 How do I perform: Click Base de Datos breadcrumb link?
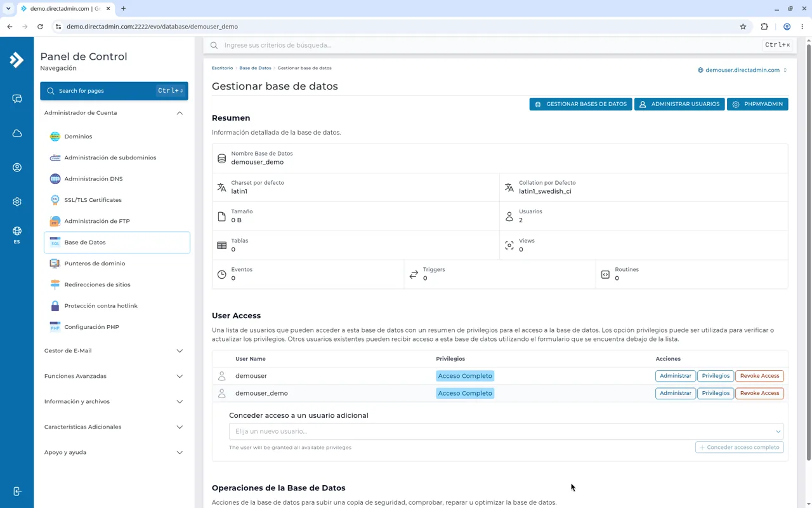[x=255, y=68]
